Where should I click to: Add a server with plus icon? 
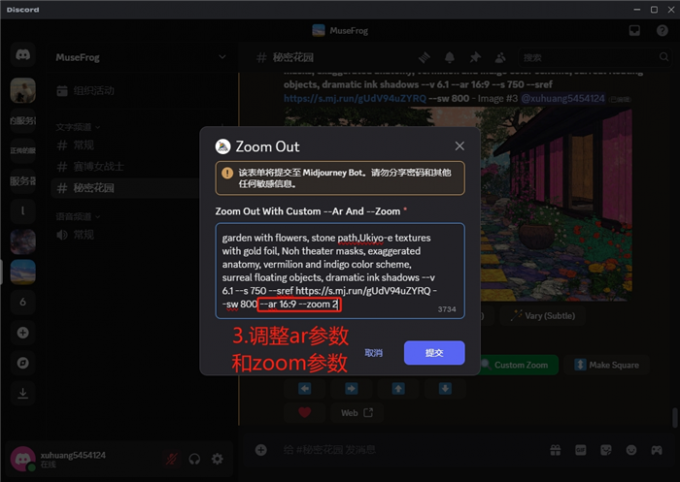[23, 332]
